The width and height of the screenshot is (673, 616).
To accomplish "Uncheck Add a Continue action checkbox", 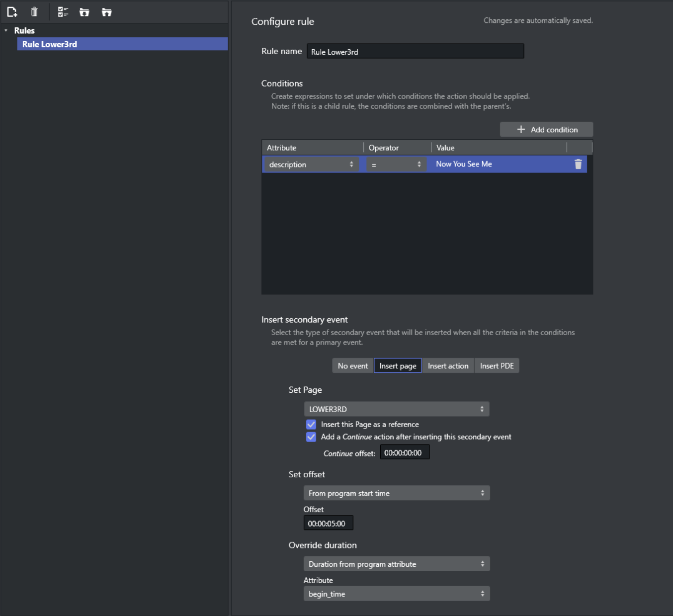I will pyautogui.click(x=311, y=437).
